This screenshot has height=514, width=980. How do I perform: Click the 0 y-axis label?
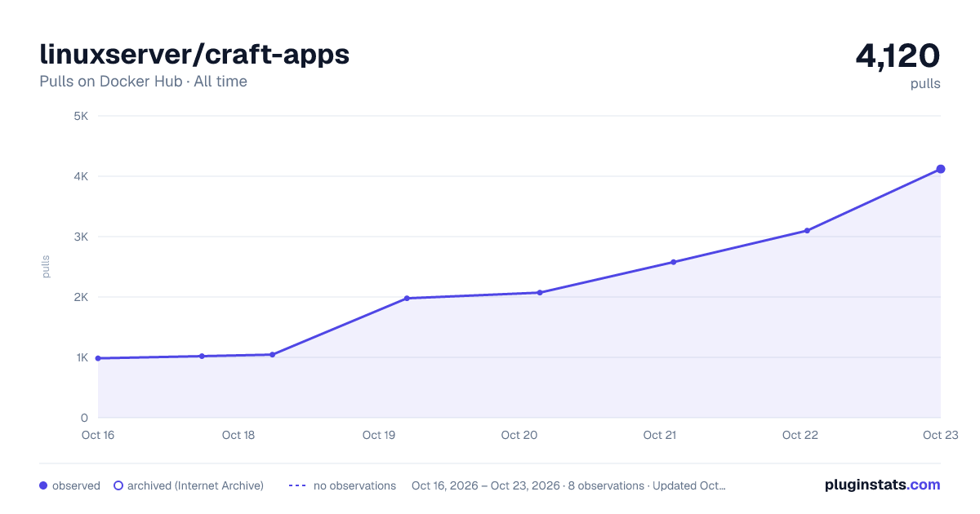85,418
